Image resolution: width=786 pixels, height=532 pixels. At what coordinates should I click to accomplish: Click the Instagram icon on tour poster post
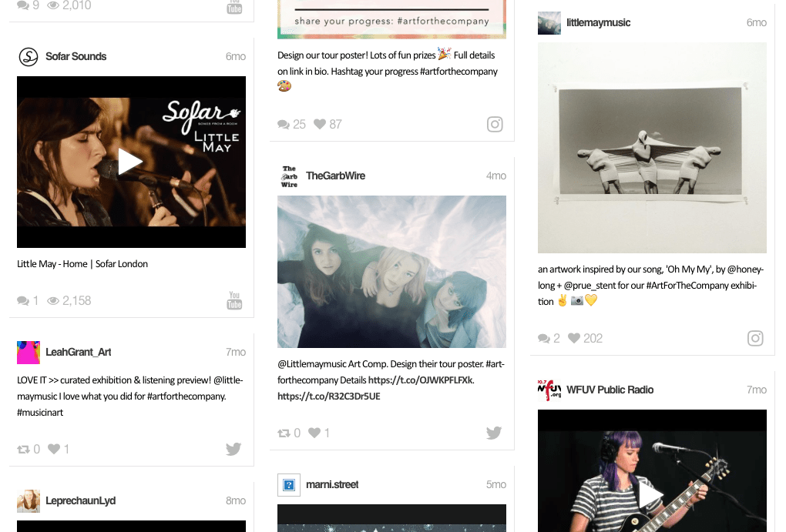(x=495, y=124)
